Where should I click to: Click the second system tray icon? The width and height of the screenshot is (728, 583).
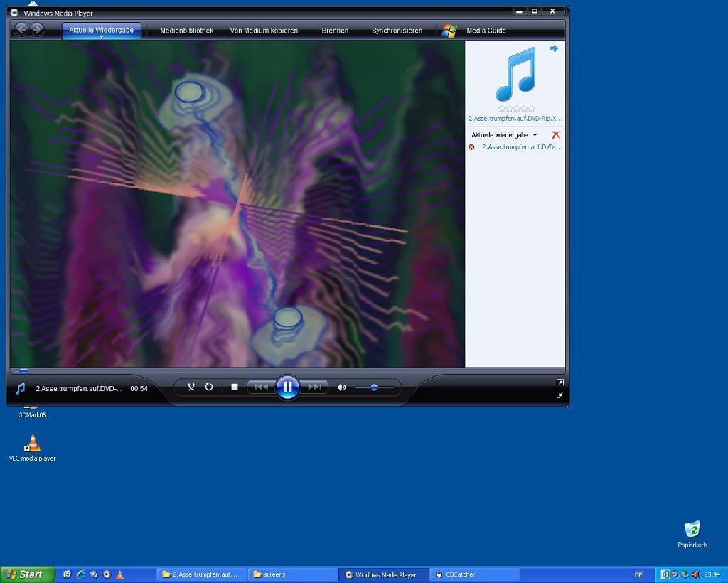click(x=675, y=574)
